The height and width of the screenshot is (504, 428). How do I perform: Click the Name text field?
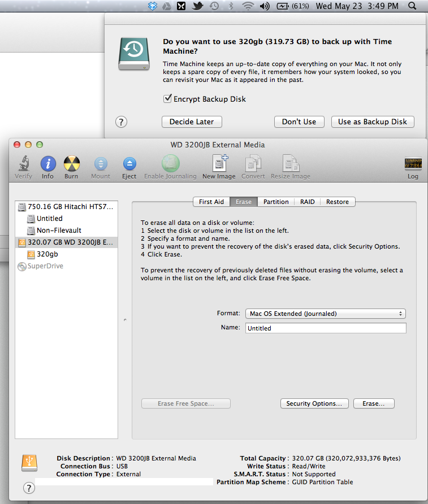(326, 328)
